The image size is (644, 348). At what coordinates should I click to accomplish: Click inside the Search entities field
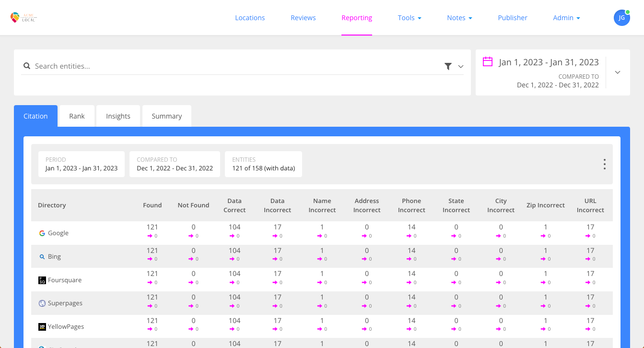(144, 66)
